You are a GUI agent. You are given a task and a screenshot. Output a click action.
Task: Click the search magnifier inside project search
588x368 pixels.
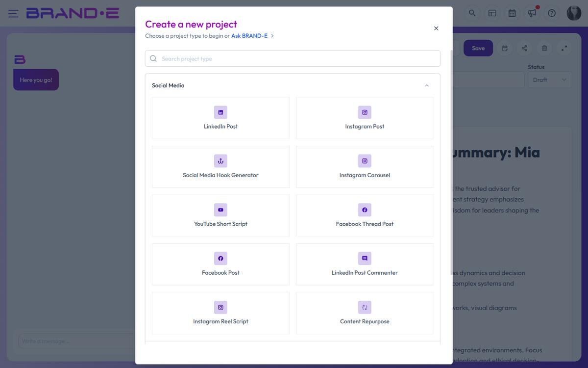click(x=153, y=58)
